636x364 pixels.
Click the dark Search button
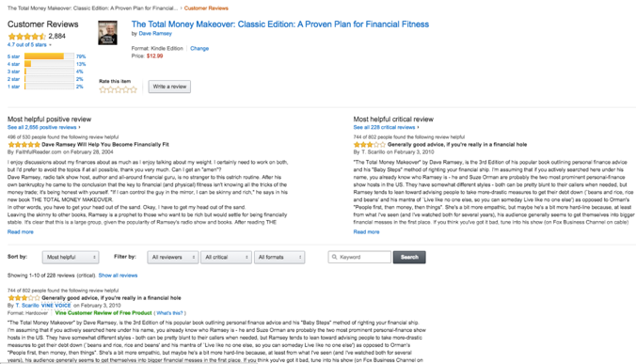[409, 257]
